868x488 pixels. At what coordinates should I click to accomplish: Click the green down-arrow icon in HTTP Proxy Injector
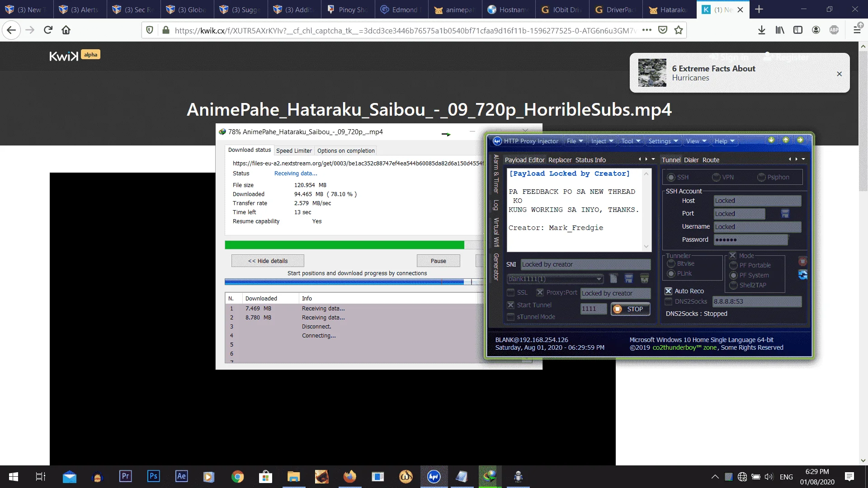[x=771, y=140]
